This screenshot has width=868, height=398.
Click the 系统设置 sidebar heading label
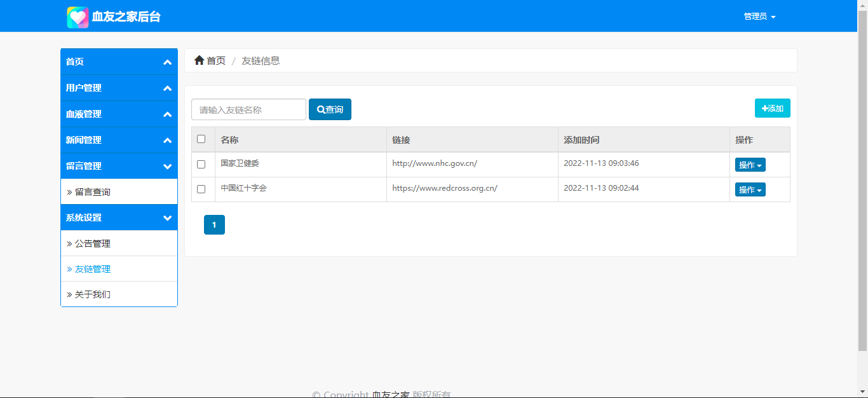coord(84,217)
